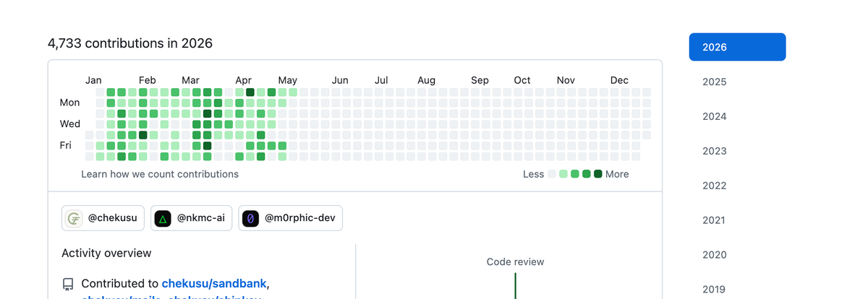Filter activity by @chekusu organization

[x=103, y=218]
